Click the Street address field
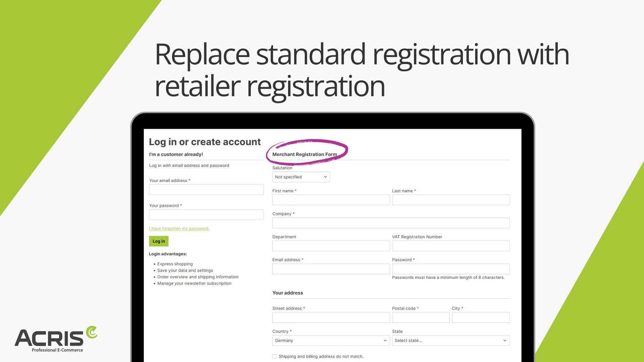Viewport: 644px width, 362px height. point(331,317)
